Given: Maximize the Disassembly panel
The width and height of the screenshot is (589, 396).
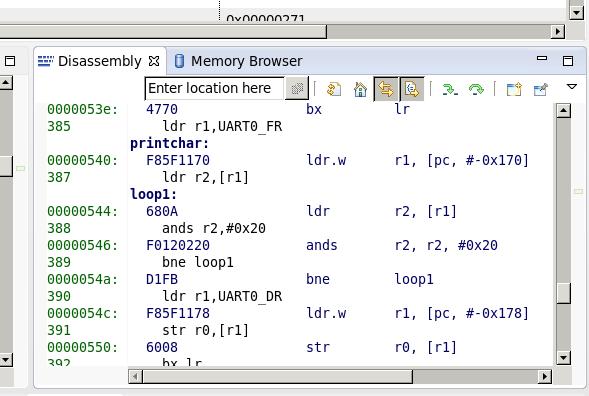Looking at the screenshot, I should point(568,61).
